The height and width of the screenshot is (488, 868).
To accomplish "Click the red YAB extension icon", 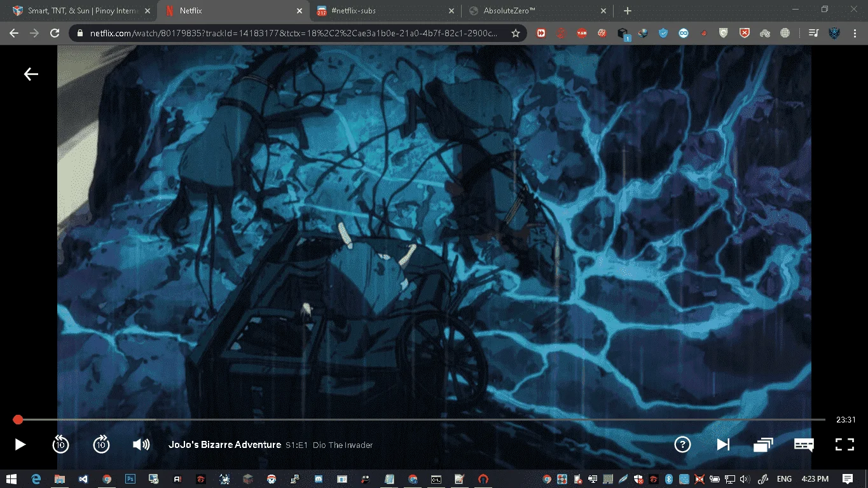I will (581, 33).
